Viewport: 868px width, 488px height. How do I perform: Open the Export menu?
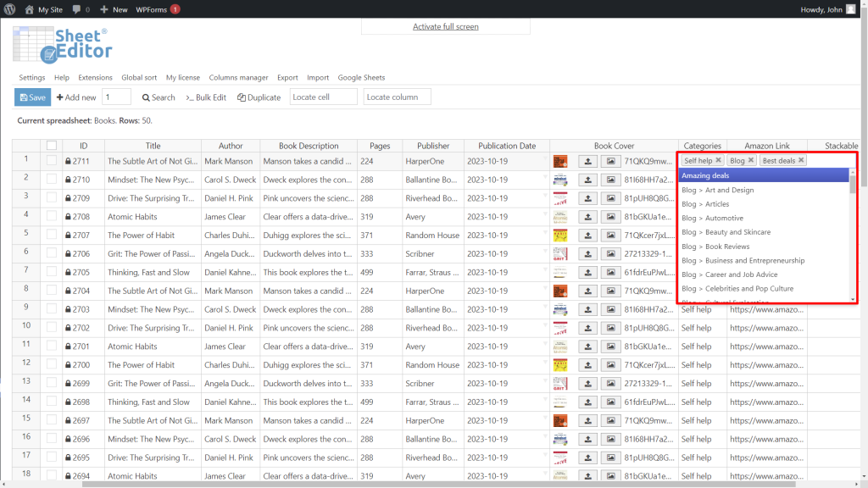[x=287, y=77]
